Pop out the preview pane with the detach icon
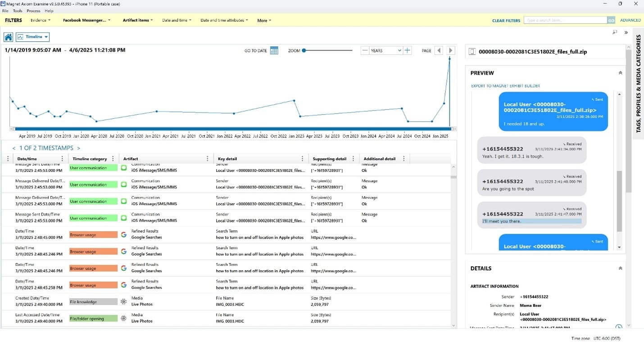Viewport: 644px width, 345px height. [x=614, y=32]
